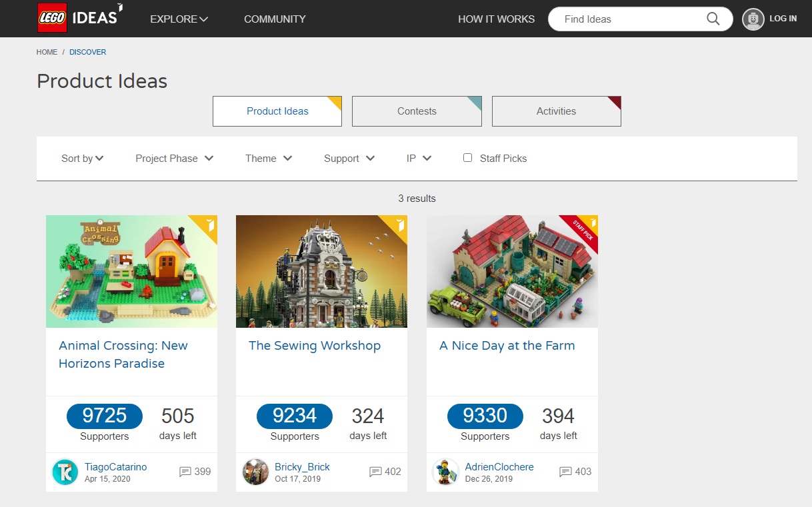Switch to the Contests tab
Viewport: 812px width, 507px height.
coord(417,111)
